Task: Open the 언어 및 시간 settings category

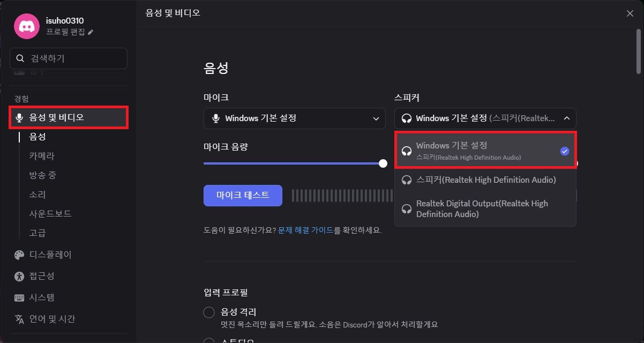Action: coord(69,319)
